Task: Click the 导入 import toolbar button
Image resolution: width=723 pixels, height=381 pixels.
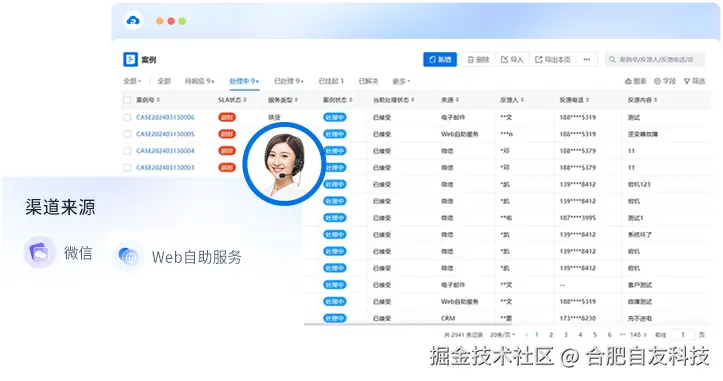Action: (512, 60)
